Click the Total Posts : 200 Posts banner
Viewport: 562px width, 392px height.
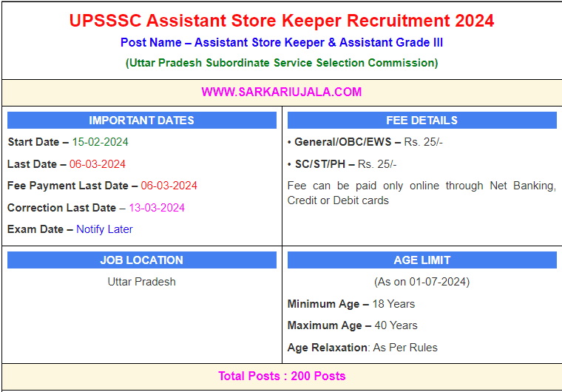pos(281,376)
